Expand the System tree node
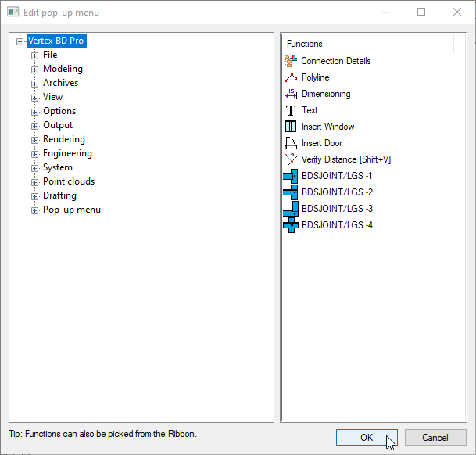Viewport: 476px width, 455px height. coord(34,168)
